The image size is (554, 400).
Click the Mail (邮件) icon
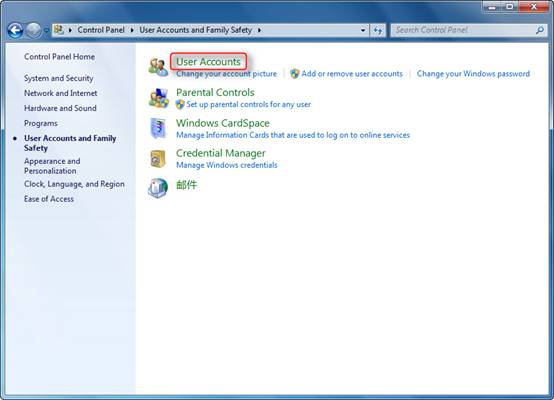(x=158, y=188)
